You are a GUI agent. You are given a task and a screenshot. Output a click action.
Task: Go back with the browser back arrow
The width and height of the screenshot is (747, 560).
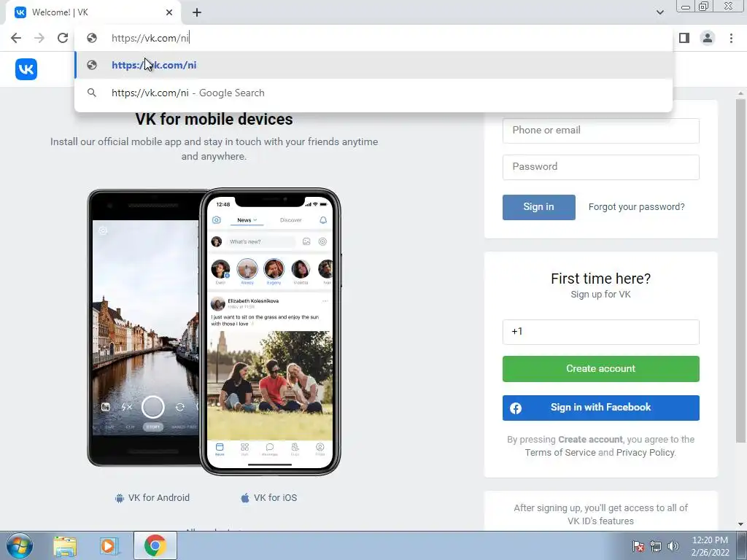[x=16, y=38]
